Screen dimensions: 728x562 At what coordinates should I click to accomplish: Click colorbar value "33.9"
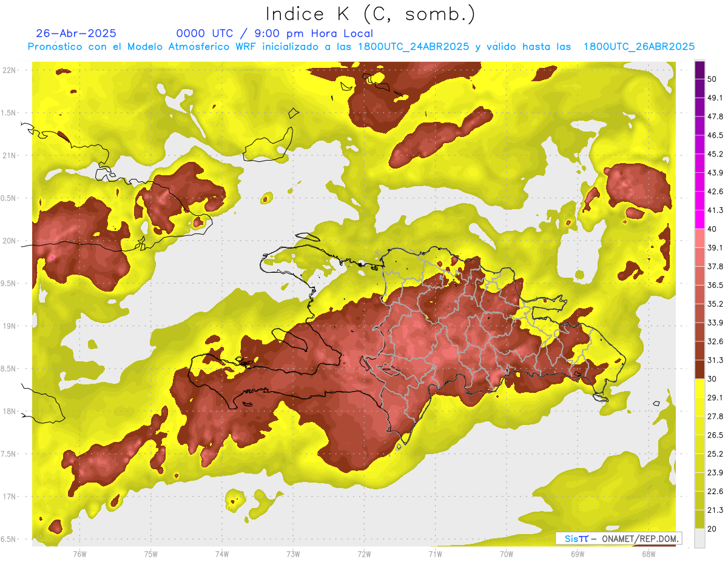click(x=715, y=323)
